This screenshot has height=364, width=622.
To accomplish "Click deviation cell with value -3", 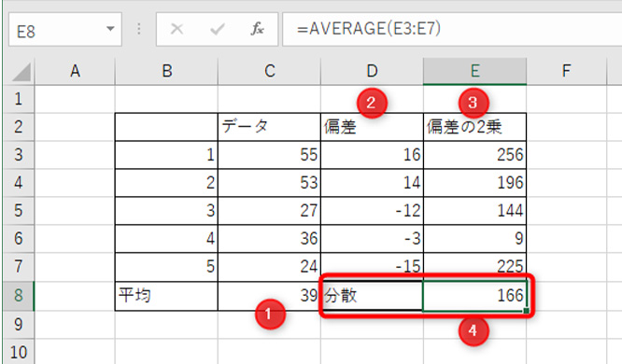I will point(372,239).
